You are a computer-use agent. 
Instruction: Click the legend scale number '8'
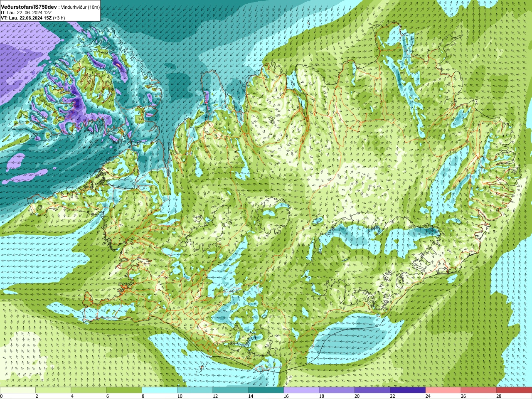click(143, 396)
